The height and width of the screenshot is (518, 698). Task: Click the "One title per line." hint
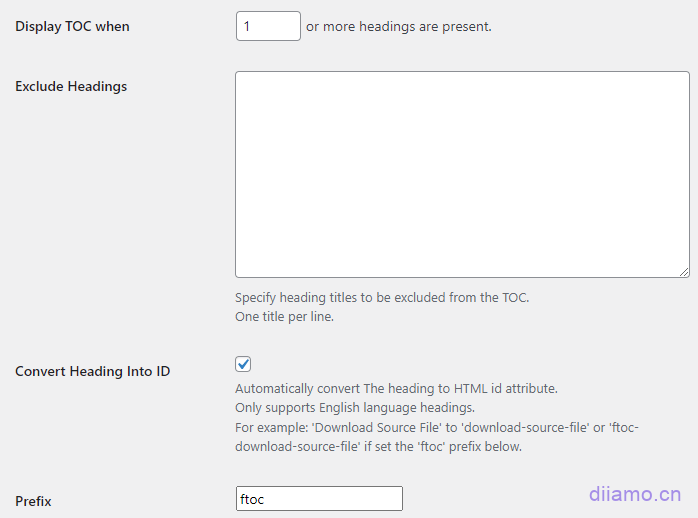284,317
